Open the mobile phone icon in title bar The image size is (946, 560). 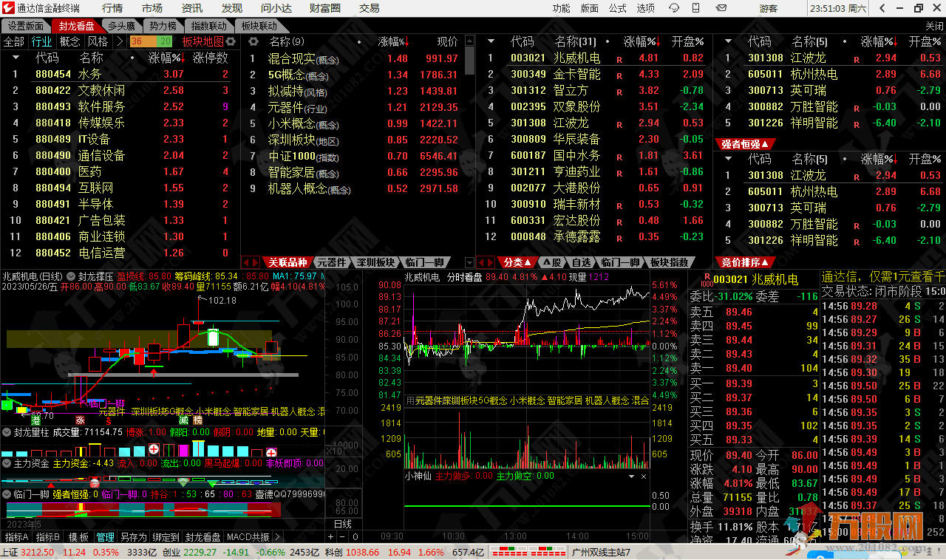pyautogui.click(x=695, y=8)
